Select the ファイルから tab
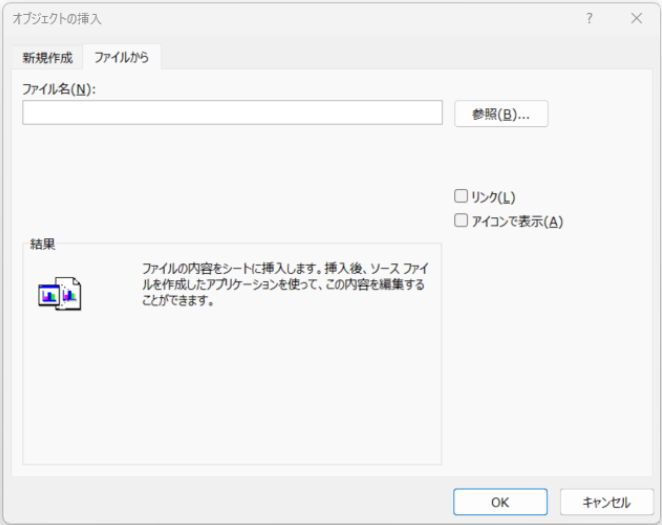 [121, 58]
